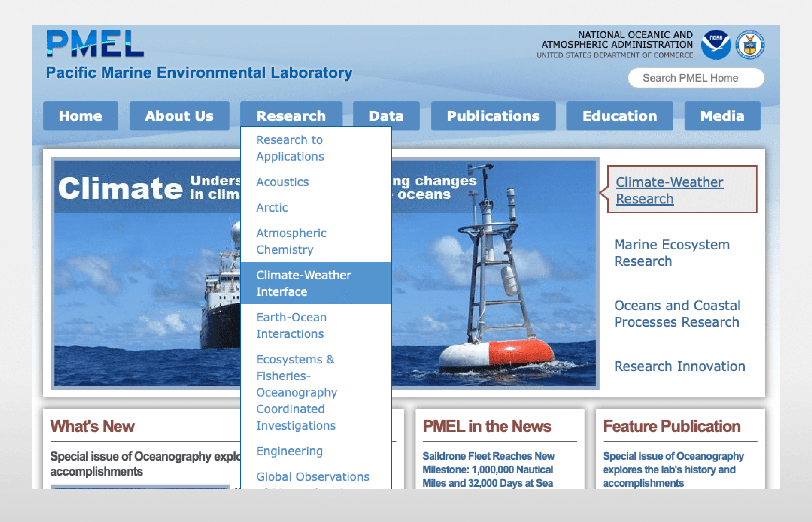Select Arctic in the dropdown
Viewport: 812px width, 522px height.
pos(272,208)
